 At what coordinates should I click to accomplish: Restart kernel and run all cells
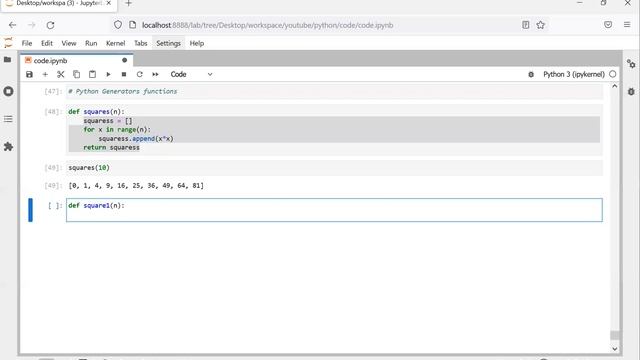(x=155, y=74)
